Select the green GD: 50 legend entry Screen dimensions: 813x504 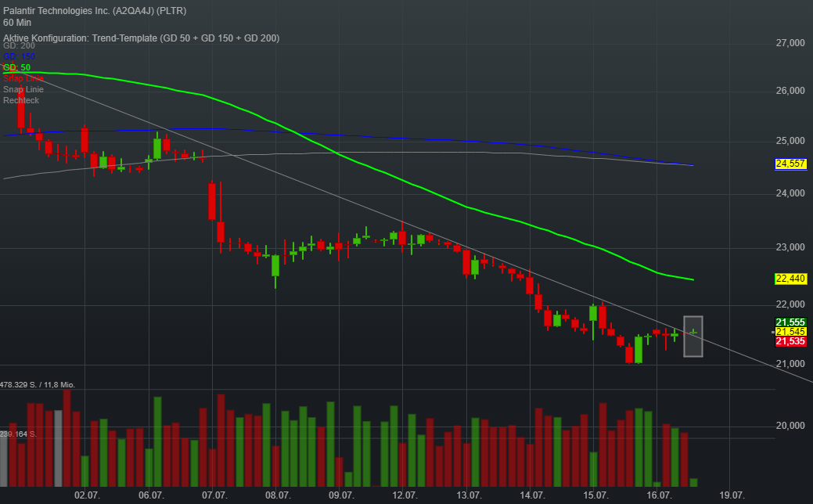[x=16, y=67]
